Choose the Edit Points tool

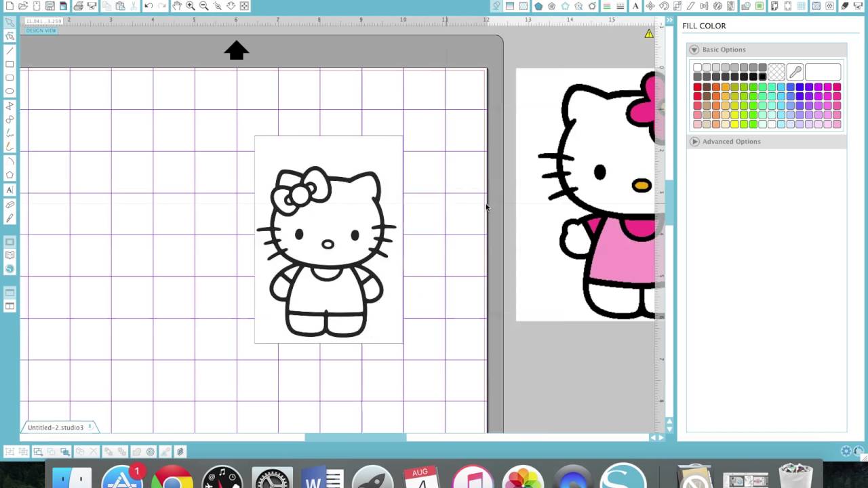click(9, 36)
